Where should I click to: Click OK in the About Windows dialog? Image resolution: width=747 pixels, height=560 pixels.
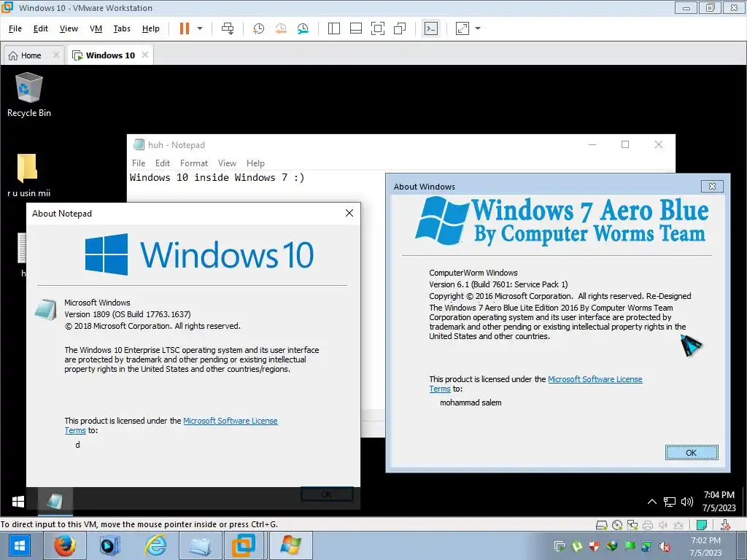tap(692, 452)
